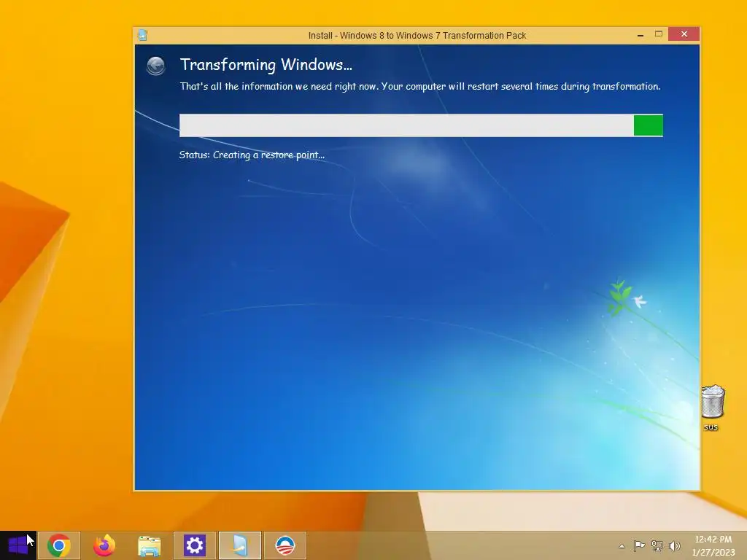Maximize the Transformation Pack installer window
Screen dimensions: 747x560
pos(659,34)
